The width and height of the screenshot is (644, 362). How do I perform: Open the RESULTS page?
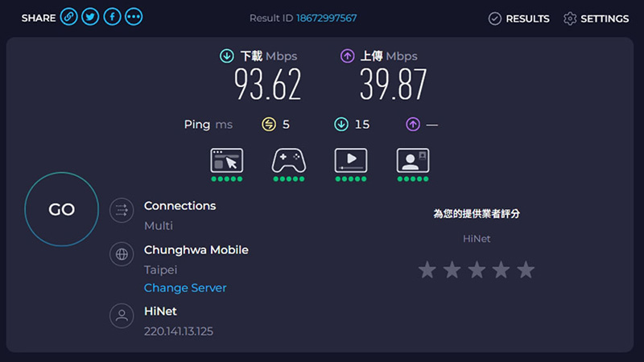coord(519,19)
